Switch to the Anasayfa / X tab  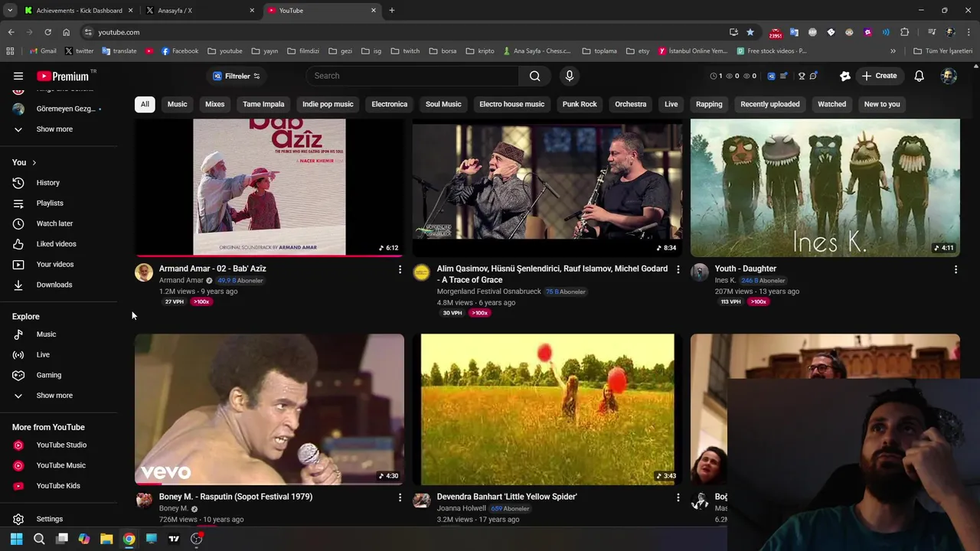[199, 11]
